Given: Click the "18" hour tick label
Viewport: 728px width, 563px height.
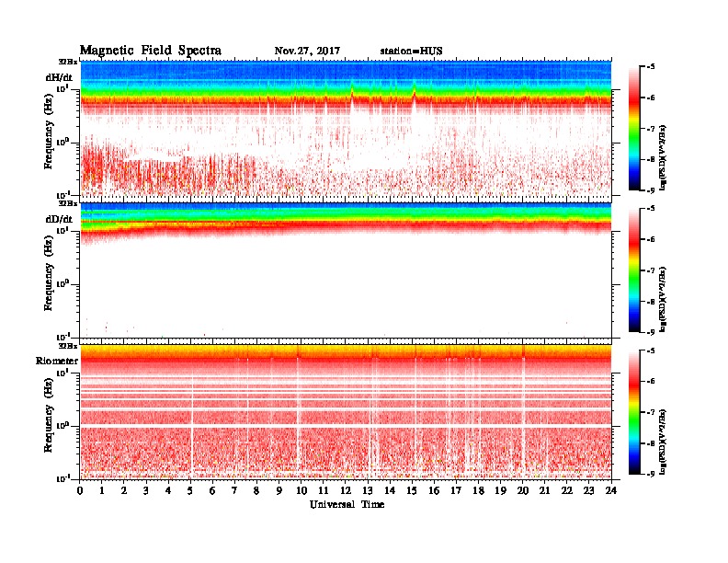Looking at the screenshot, I should point(478,490).
